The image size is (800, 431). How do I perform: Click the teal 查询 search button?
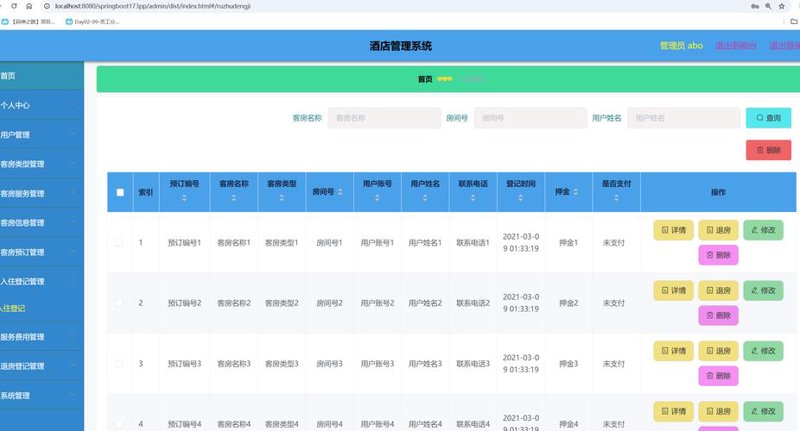click(768, 118)
